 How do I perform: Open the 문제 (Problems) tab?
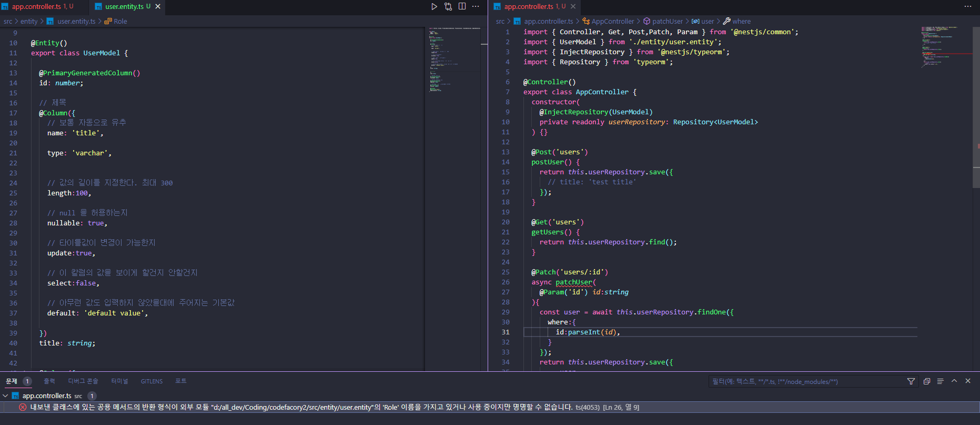click(12, 381)
